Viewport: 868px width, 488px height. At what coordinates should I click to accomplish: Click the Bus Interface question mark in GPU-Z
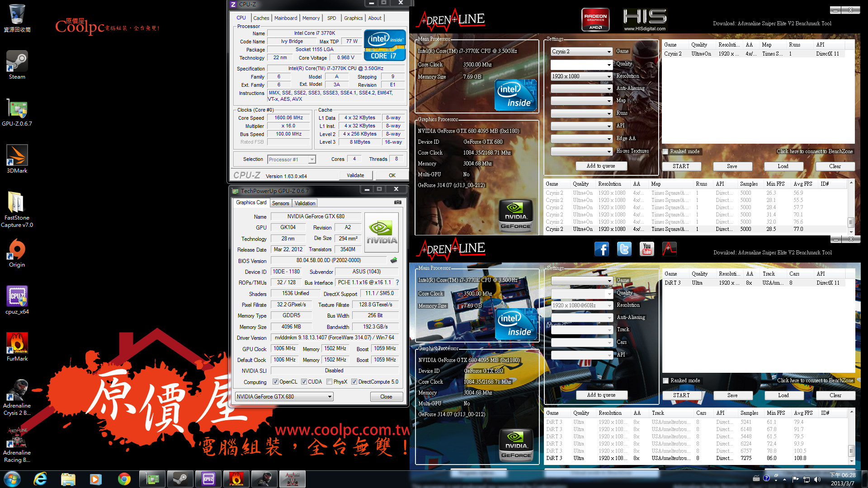click(397, 282)
